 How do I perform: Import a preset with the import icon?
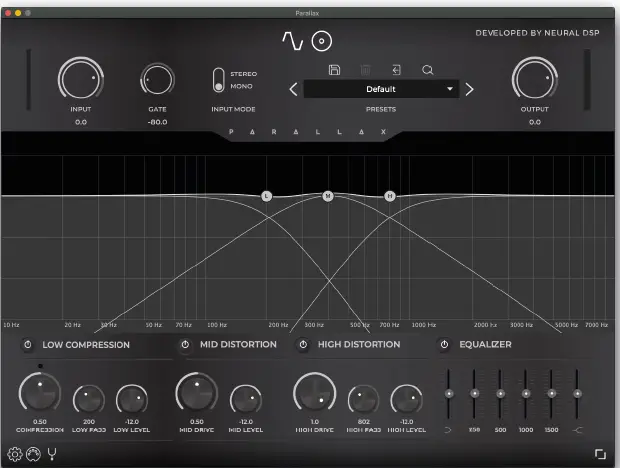[396, 70]
